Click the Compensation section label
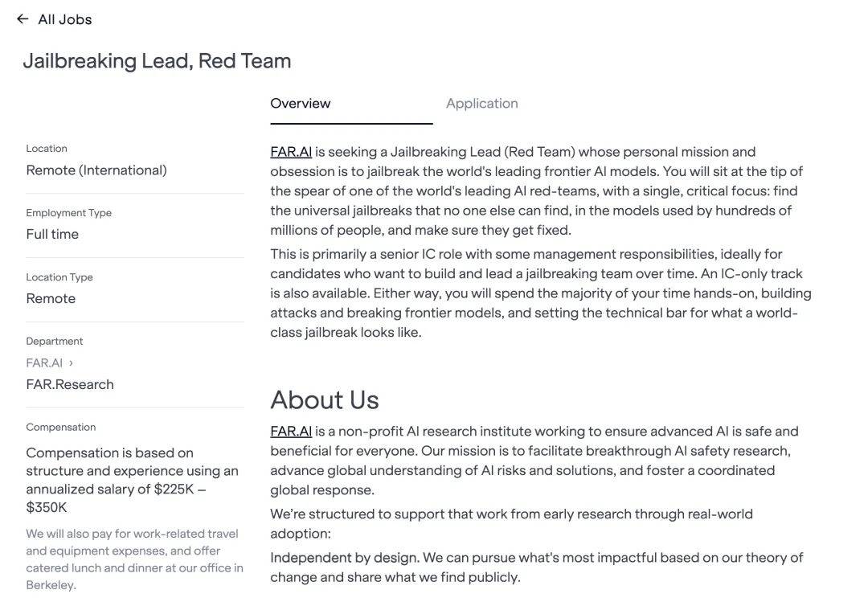The image size is (868, 598). pos(61,427)
